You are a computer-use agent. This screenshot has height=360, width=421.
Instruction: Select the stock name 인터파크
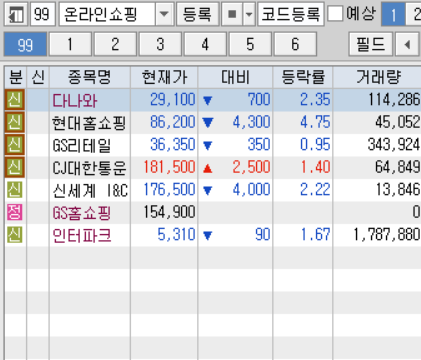(x=82, y=236)
